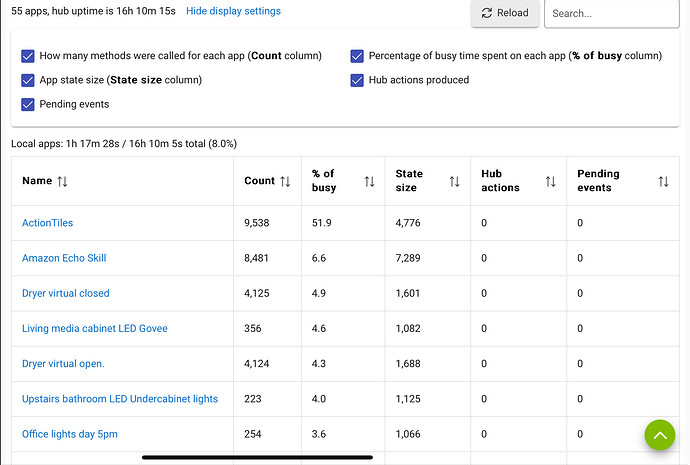Click the Local apps total time text
This screenshot has width=690, height=465.
point(124,144)
